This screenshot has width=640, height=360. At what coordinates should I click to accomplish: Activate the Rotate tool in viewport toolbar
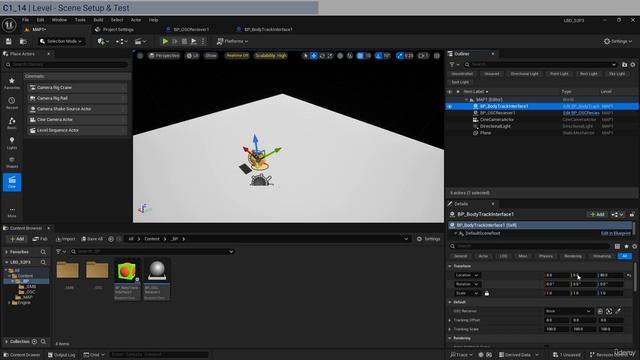322,56
